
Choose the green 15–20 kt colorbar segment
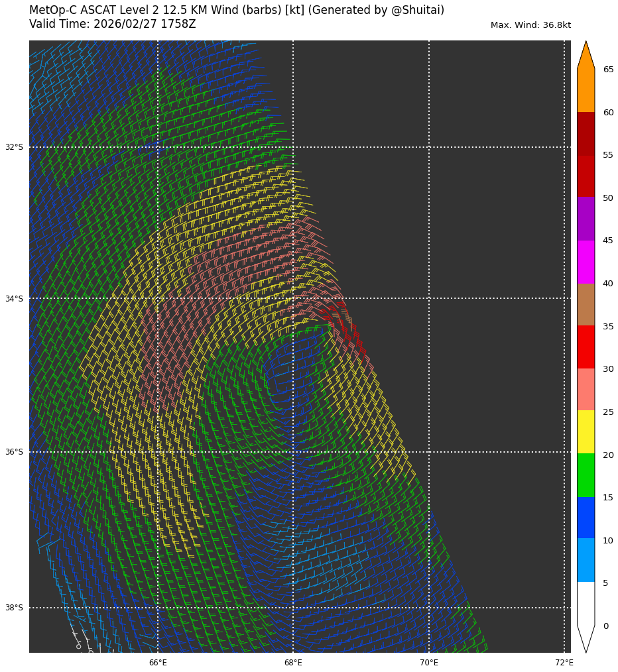click(586, 475)
